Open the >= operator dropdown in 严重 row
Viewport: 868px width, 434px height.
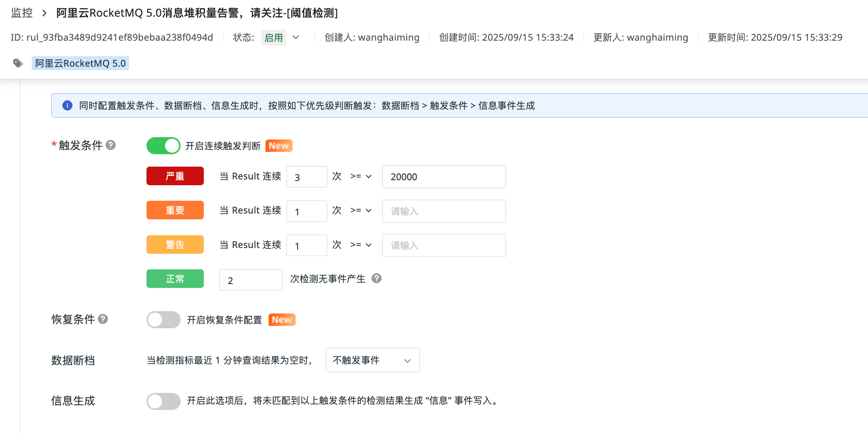tap(361, 176)
